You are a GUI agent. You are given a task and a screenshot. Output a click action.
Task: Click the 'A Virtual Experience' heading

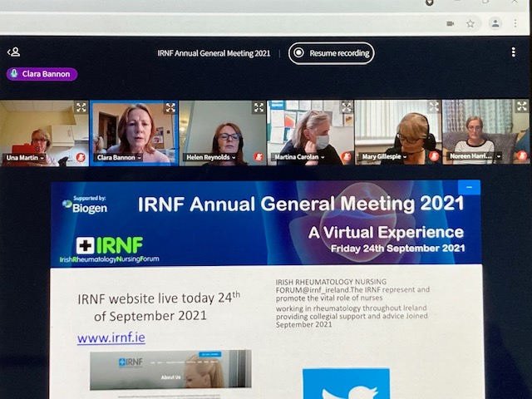tap(386, 233)
